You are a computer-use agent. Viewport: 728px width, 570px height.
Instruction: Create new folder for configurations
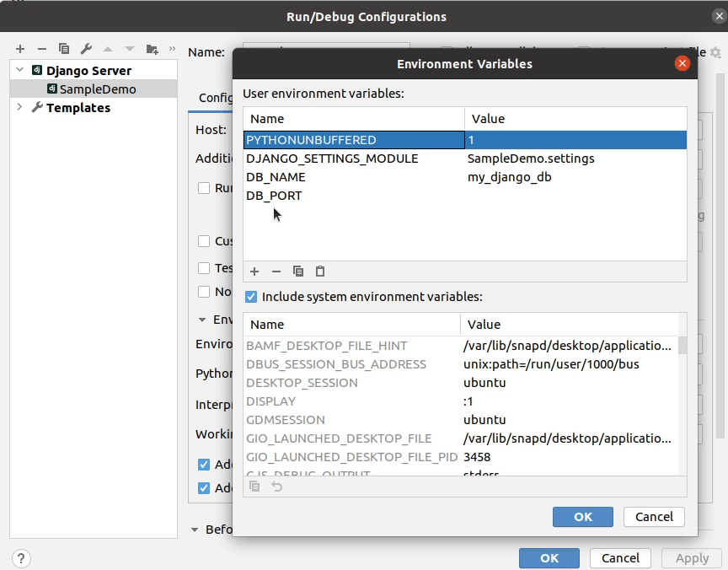(x=153, y=49)
